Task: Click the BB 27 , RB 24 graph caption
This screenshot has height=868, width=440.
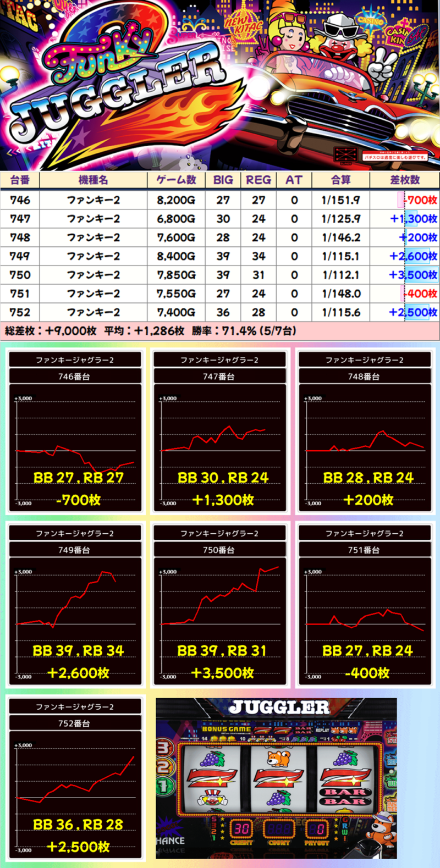Action: pos(368,650)
